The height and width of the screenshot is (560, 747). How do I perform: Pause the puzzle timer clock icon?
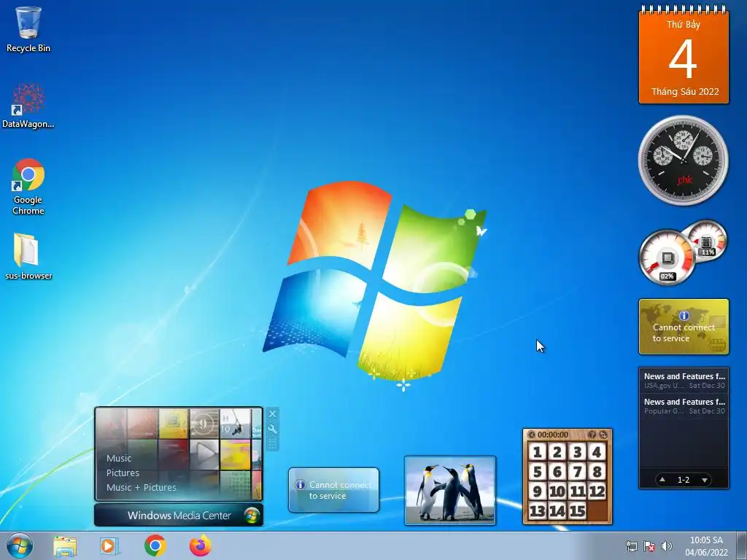point(532,435)
